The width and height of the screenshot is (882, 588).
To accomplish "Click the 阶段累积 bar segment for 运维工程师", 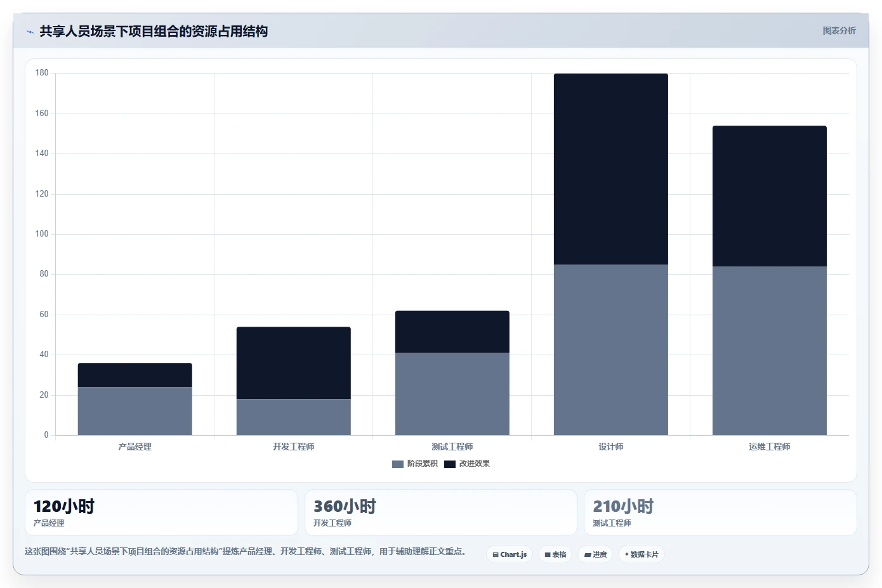I will point(770,351).
